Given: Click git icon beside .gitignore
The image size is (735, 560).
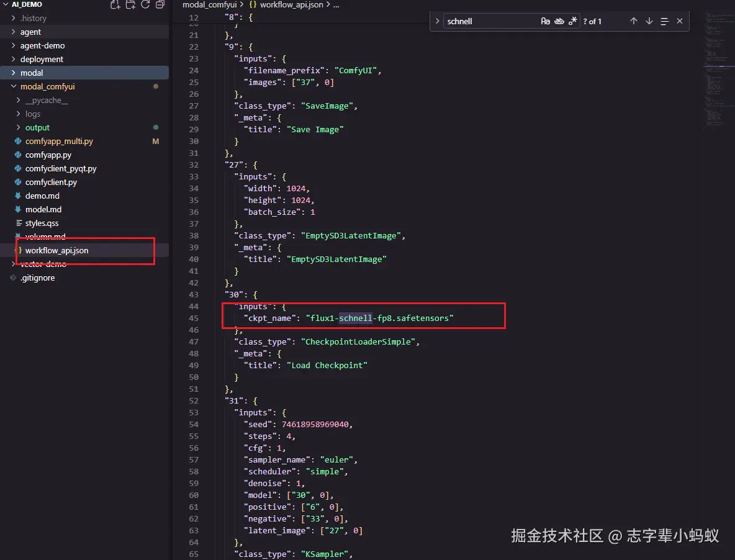Looking at the screenshot, I should tap(13, 278).
